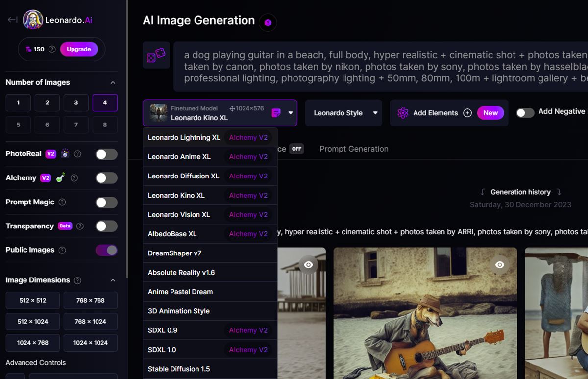The height and width of the screenshot is (379, 588).
Task: Toggle the PhotoReal switch
Action: click(106, 154)
